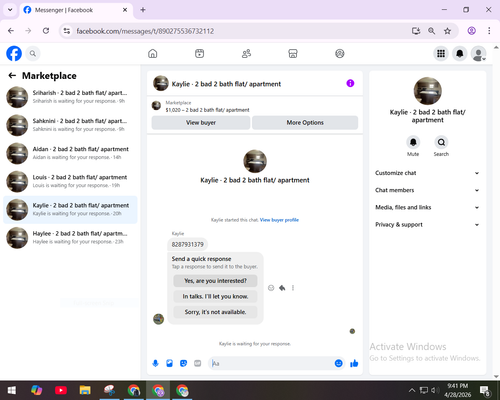Image resolution: width=500 pixels, height=400 pixels.
Task: Click the message input field
Action: (272, 363)
